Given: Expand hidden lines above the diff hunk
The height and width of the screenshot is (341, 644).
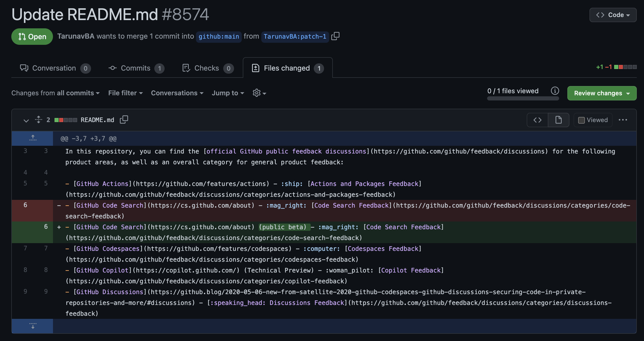Looking at the screenshot, I should click(x=32, y=138).
